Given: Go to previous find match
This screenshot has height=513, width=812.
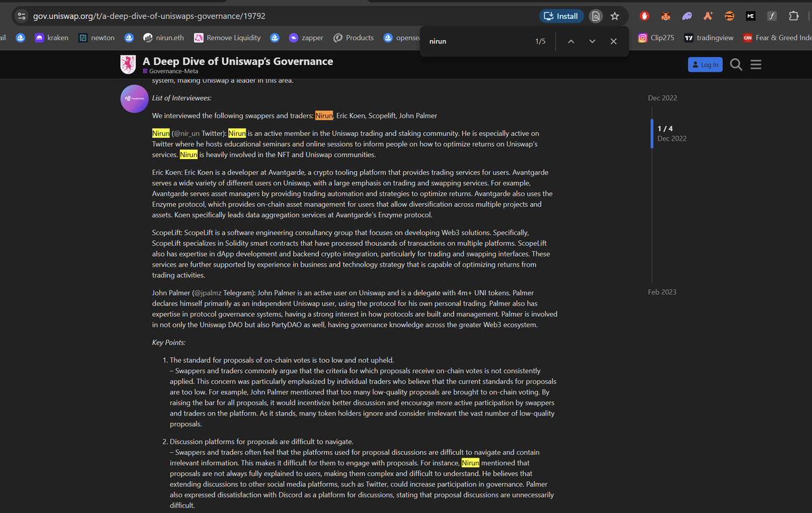Looking at the screenshot, I should [x=570, y=41].
